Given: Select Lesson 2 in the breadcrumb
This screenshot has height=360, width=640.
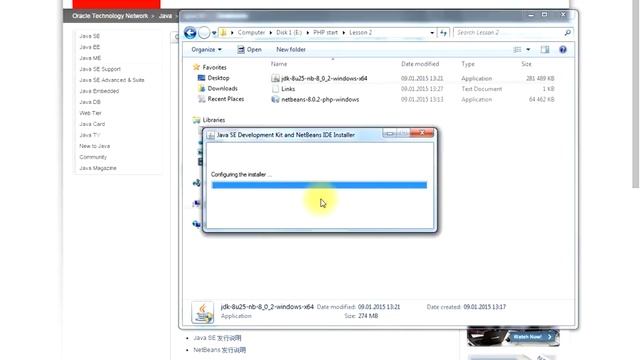Looking at the screenshot, I should click(360, 32).
